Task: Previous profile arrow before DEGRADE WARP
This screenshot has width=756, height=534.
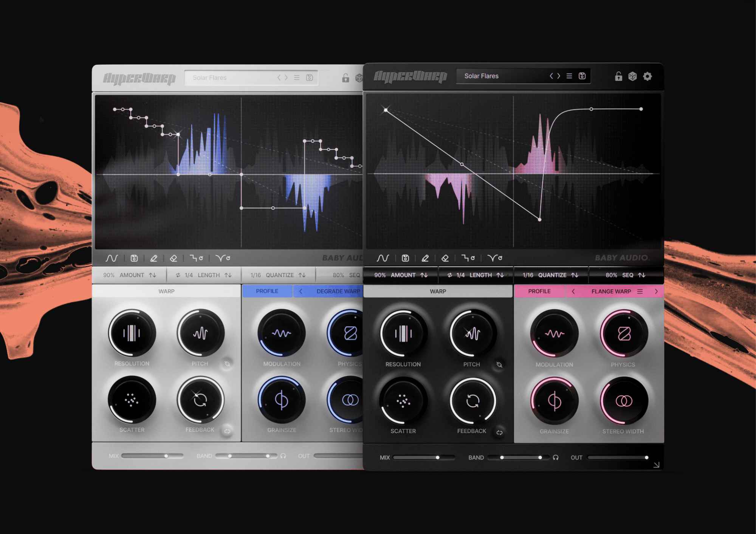Action: pyautogui.click(x=301, y=291)
